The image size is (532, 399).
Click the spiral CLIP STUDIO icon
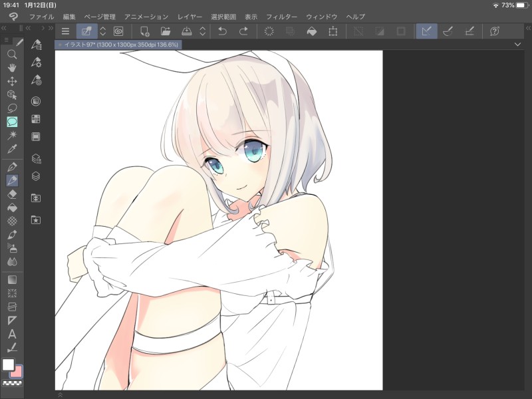coord(118,31)
